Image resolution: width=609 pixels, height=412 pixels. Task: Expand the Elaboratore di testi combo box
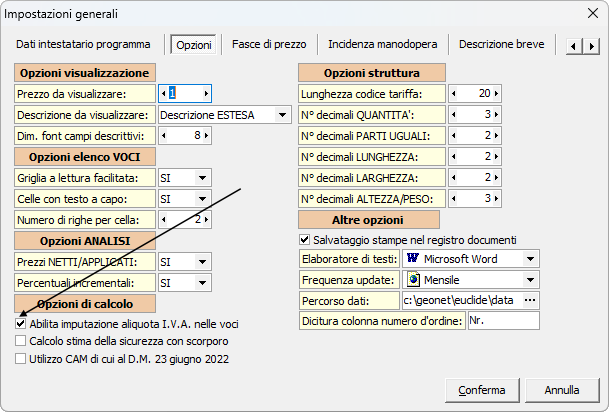click(x=530, y=258)
